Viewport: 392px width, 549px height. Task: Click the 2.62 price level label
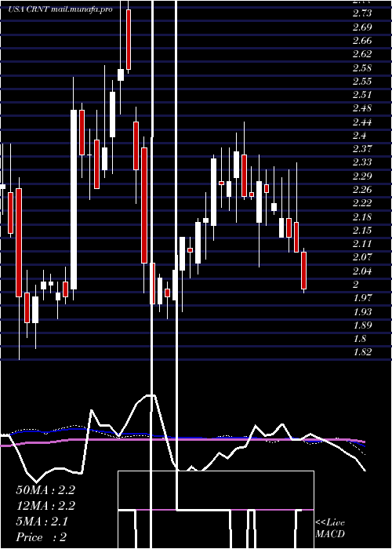pyautogui.click(x=362, y=54)
